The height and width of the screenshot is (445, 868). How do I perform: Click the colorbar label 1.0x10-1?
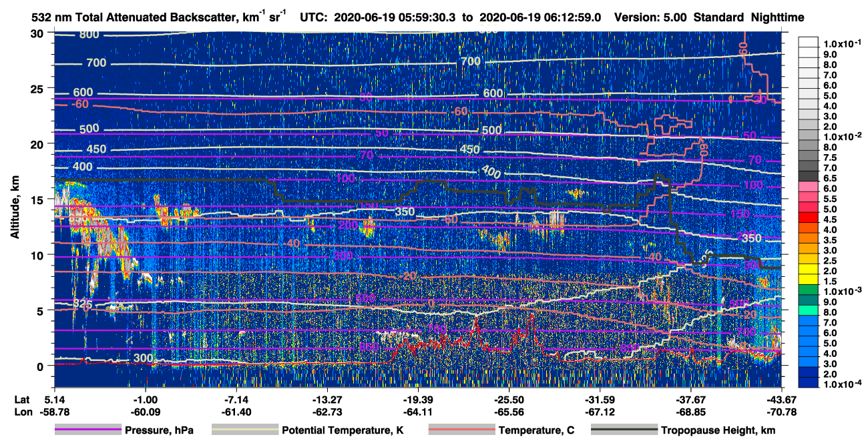(x=841, y=44)
